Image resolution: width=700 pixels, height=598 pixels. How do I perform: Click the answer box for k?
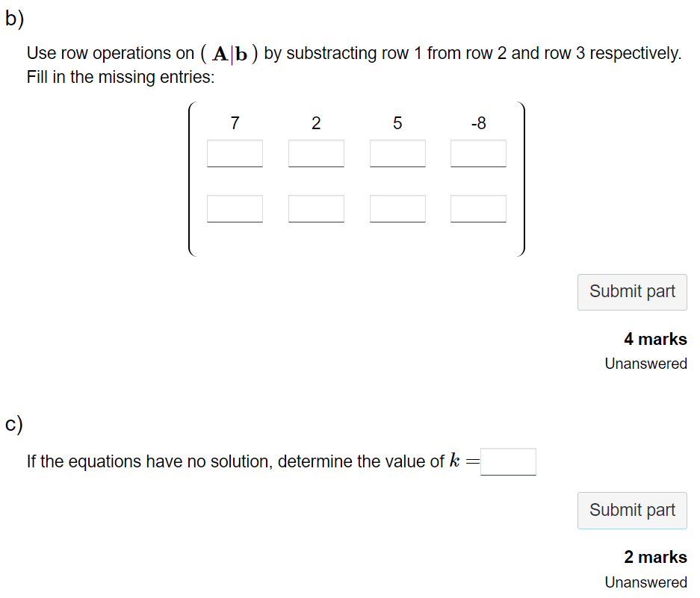coord(509,461)
